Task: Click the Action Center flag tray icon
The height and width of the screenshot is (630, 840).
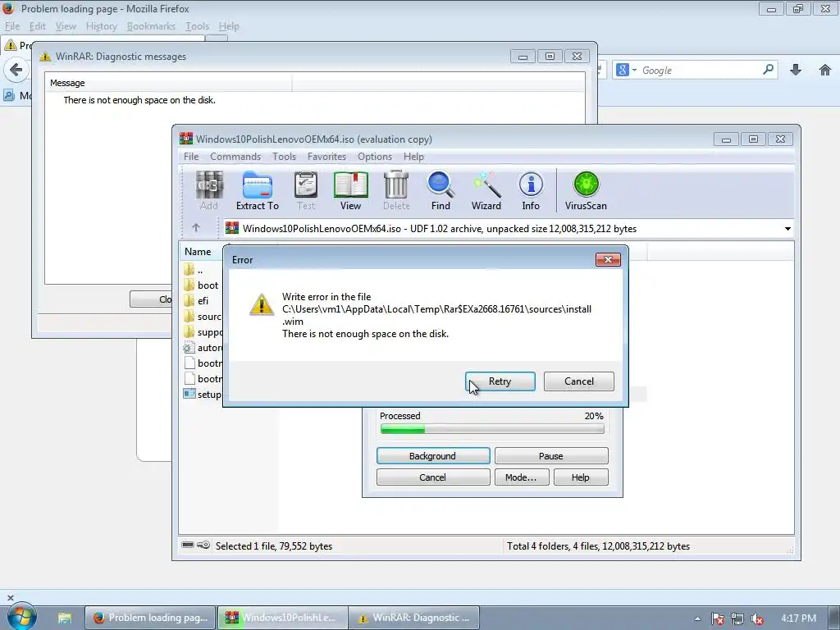Action: pos(717,619)
